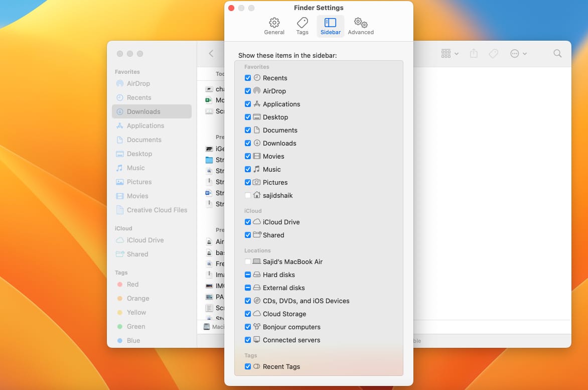Click the Share icon in Finder toolbar

pyautogui.click(x=474, y=54)
